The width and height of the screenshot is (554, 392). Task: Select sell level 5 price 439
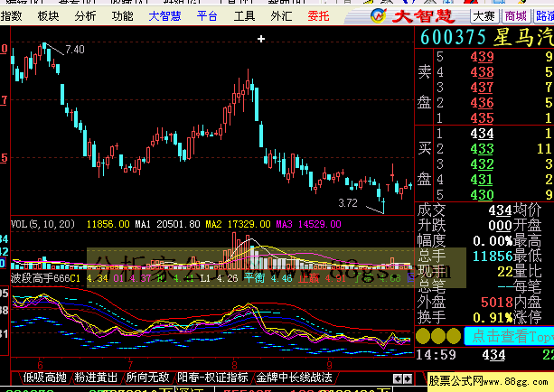pyautogui.click(x=482, y=57)
